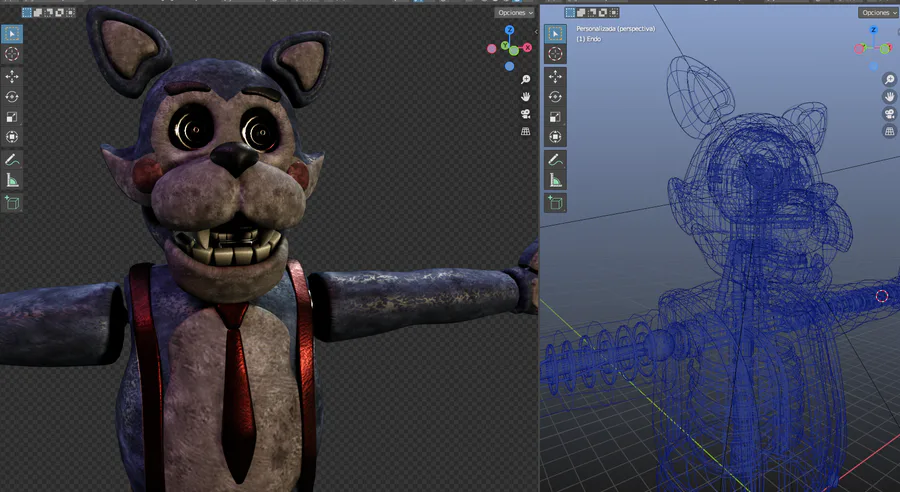Select the Select Box tool in left viewport
This screenshot has height=492, width=900.
[x=12, y=34]
